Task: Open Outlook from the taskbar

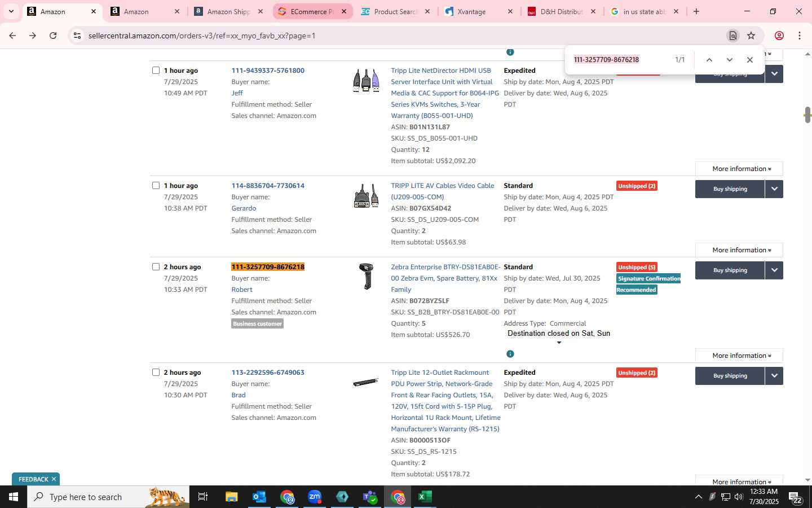Action: 259,497
